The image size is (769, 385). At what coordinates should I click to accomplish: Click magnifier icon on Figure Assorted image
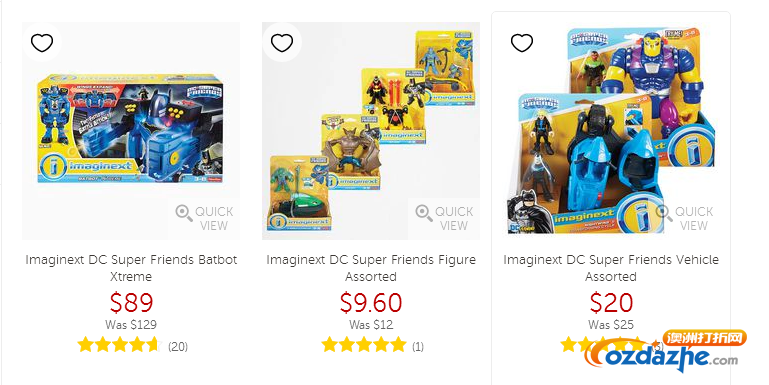(424, 213)
